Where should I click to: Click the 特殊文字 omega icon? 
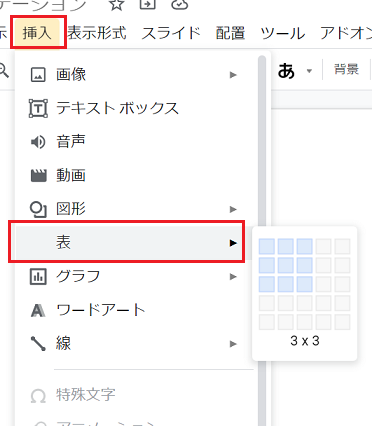click(x=38, y=396)
